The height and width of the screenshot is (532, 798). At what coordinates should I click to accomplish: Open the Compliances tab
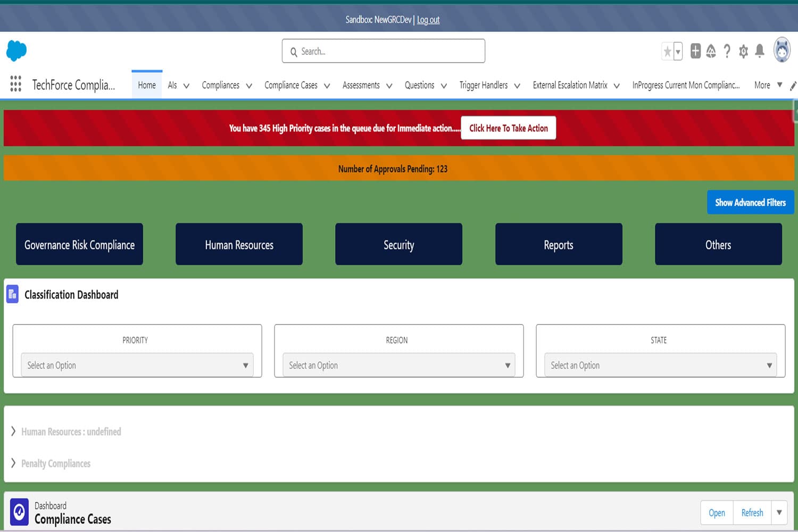coord(221,85)
